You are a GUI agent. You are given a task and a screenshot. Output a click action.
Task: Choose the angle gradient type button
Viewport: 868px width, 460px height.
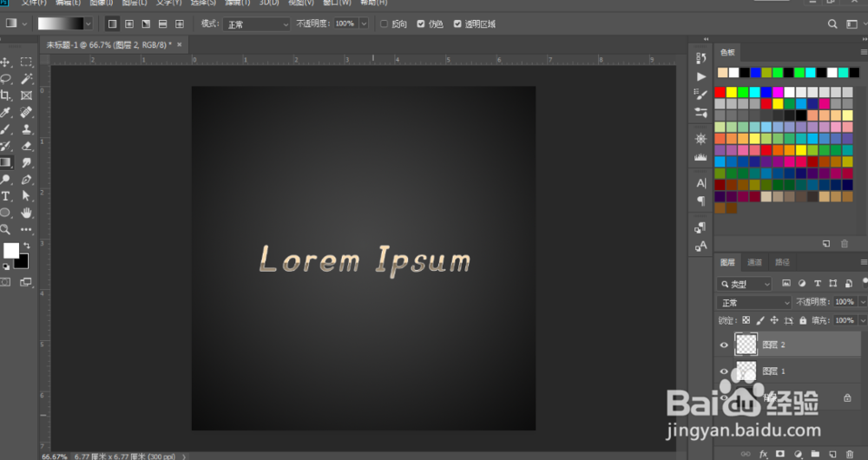pos(146,23)
